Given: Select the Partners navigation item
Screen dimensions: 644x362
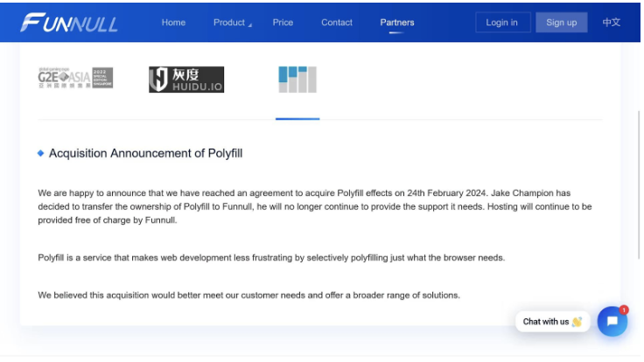Looking at the screenshot, I should 397,23.
